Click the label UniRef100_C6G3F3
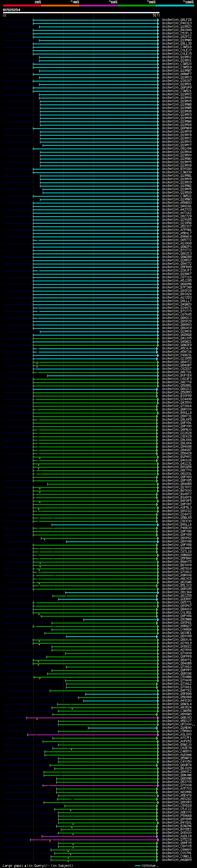 click(177, 379)
